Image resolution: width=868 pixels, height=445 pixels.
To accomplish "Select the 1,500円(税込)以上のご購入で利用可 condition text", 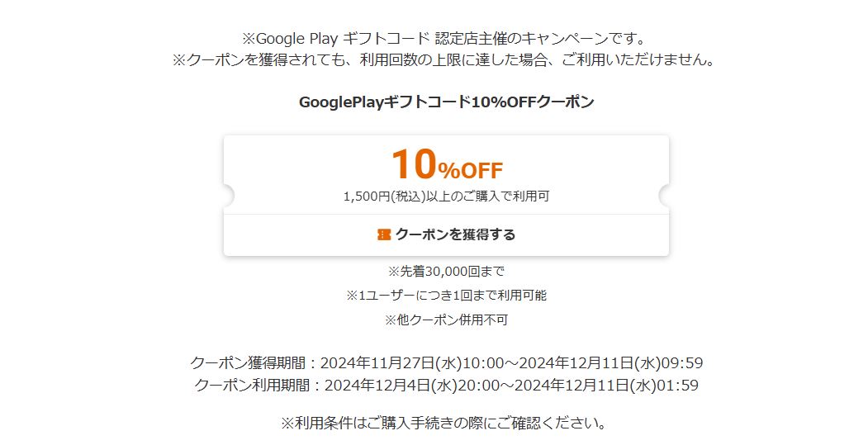I will (446, 196).
